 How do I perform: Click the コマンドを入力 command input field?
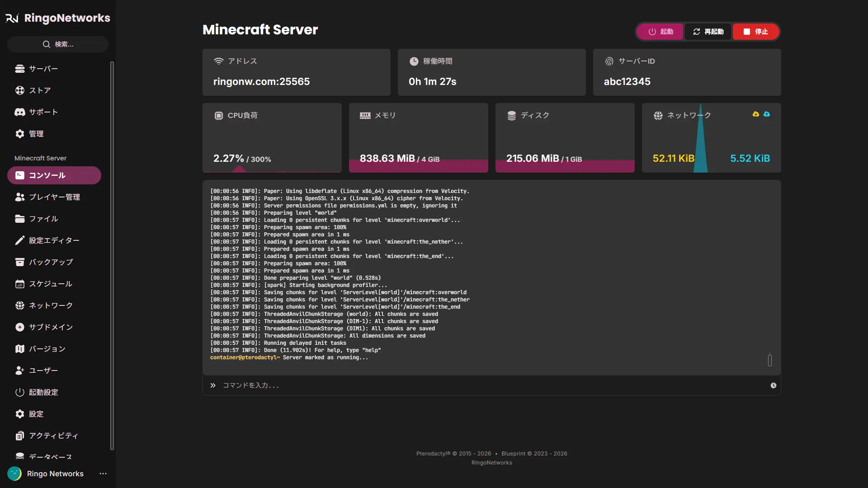(x=492, y=385)
